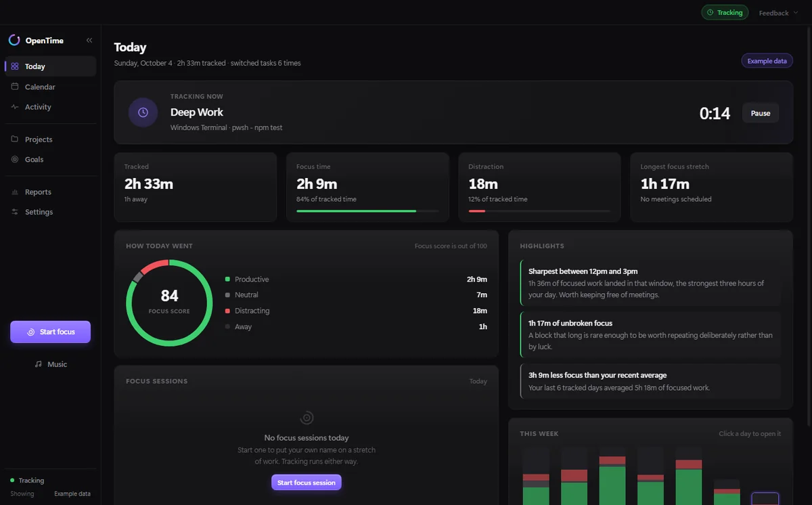The image size is (812, 505).
Task: Open the Goals section
Action: pyautogui.click(x=51, y=160)
